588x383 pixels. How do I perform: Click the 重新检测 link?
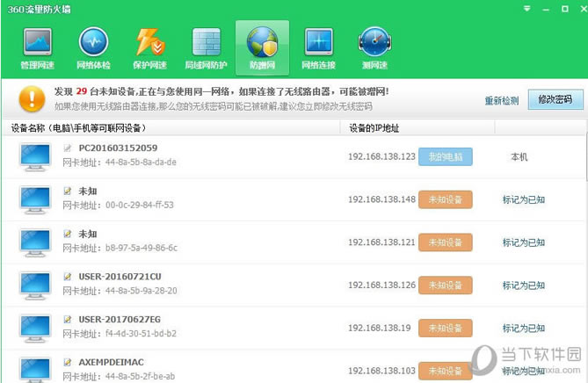pyautogui.click(x=501, y=100)
